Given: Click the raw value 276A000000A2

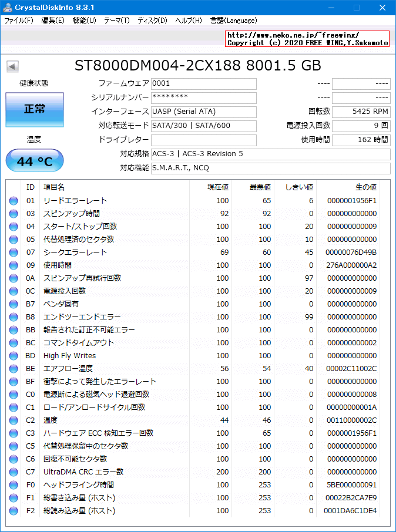Looking at the screenshot, I should pos(352,265).
